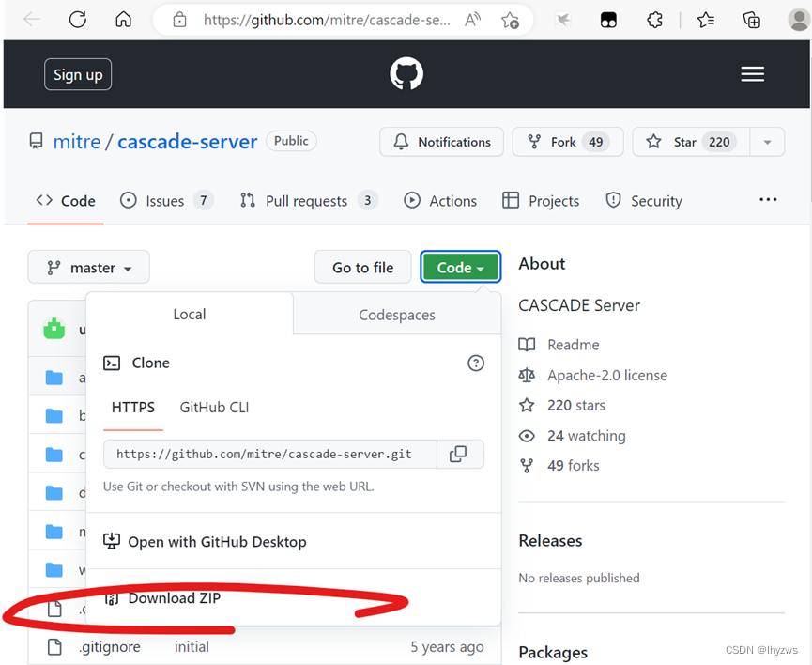Open the Packages heading link
This screenshot has height=665, width=812.
coord(553,652)
